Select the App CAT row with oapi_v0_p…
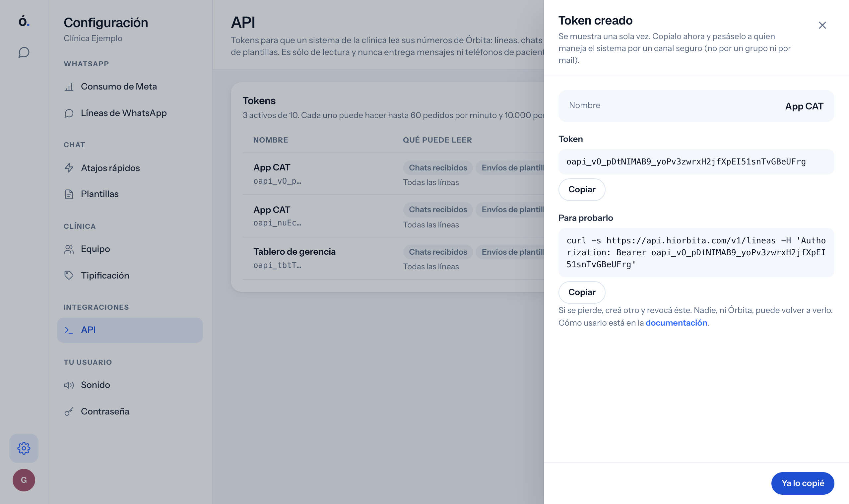Viewport: 849px width, 504px height. (393, 174)
